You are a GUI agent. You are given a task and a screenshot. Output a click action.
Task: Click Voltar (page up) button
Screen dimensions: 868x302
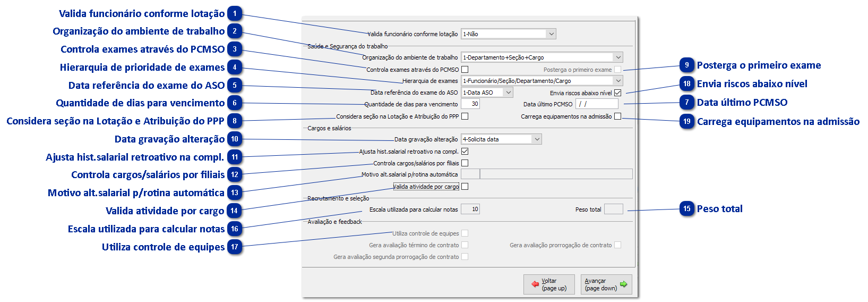pos(549,284)
